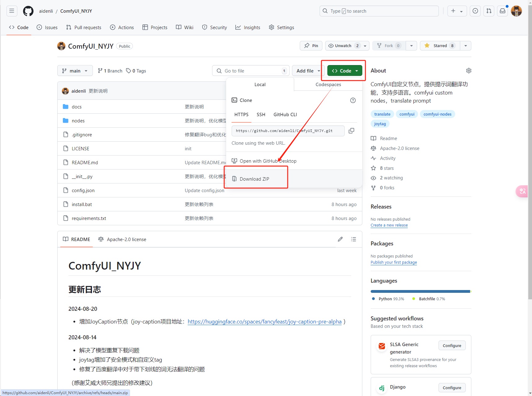532x396 pixels.
Task: Click the 0 Tags link
Action: point(136,71)
